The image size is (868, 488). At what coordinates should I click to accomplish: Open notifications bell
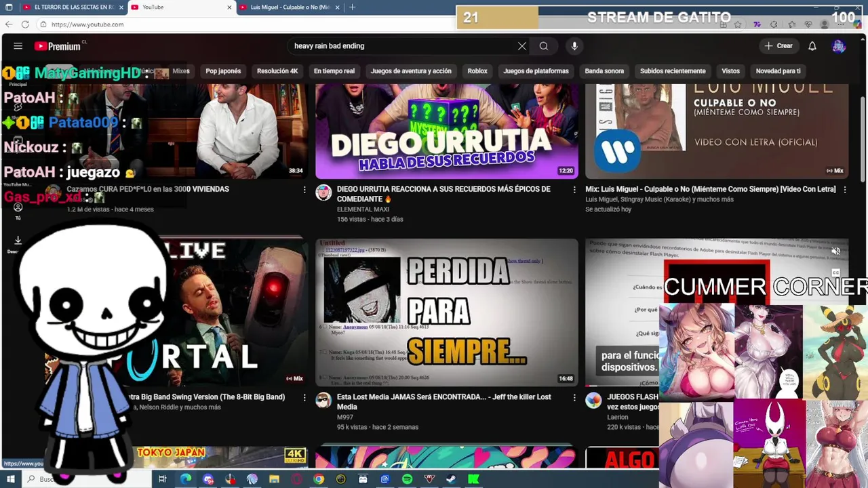click(x=812, y=46)
